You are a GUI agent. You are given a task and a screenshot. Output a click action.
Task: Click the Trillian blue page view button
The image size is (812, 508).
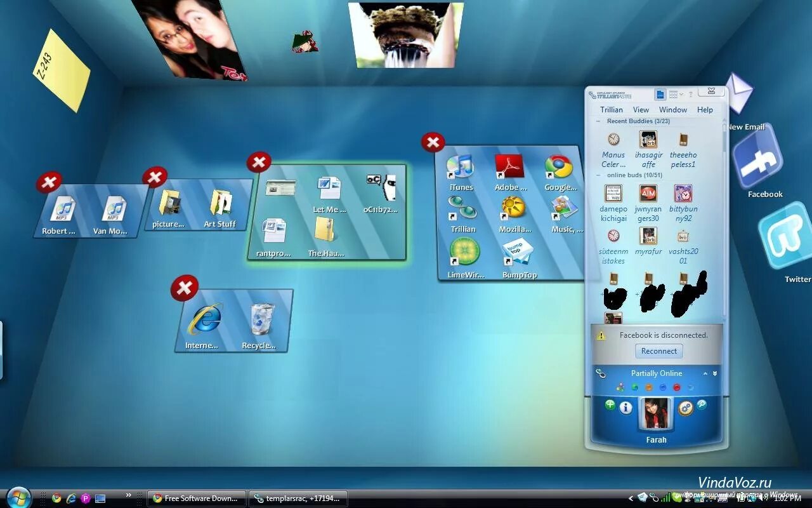pyautogui.click(x=660, y=94)
